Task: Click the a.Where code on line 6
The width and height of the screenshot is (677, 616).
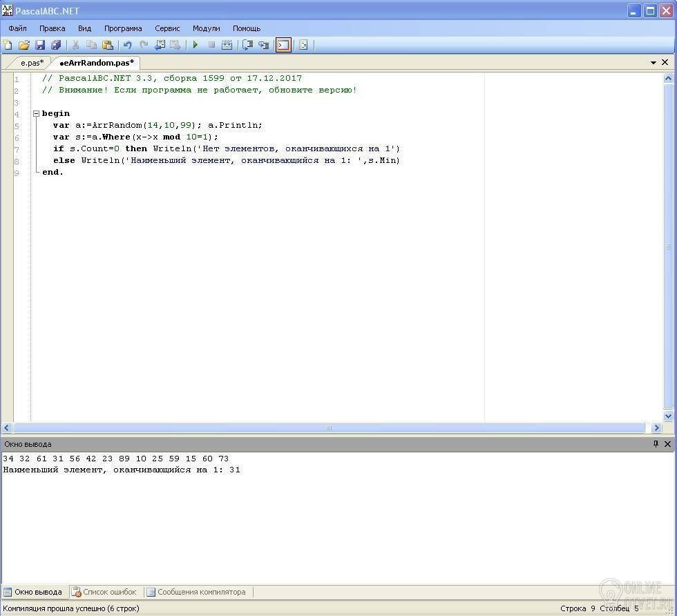Action: click(x=135, y=137)
